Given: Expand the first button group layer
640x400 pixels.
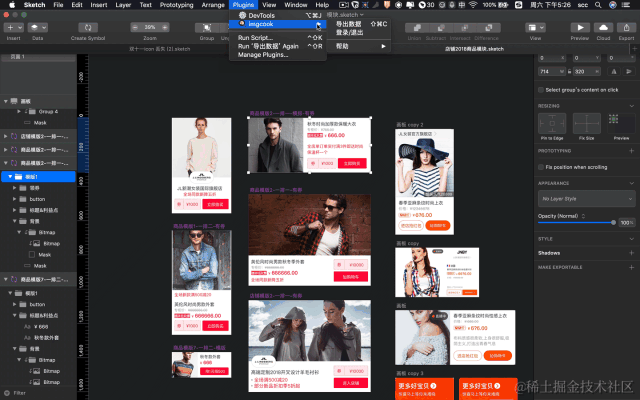Looking at the screenshot, I should pos(14,199).
